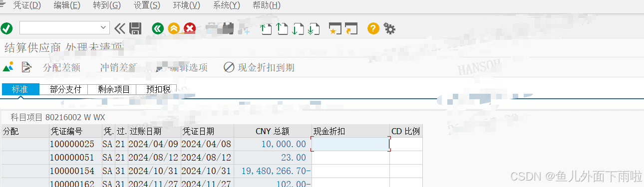Screen dimensions: 644x187
Task: Click the Create new session window icon
Action: (335, 29)
